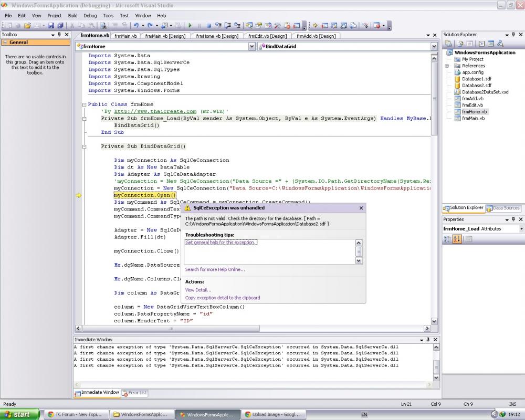Click 'Get general help for this exception' link

pyautogui.click(x=221, y=243)
